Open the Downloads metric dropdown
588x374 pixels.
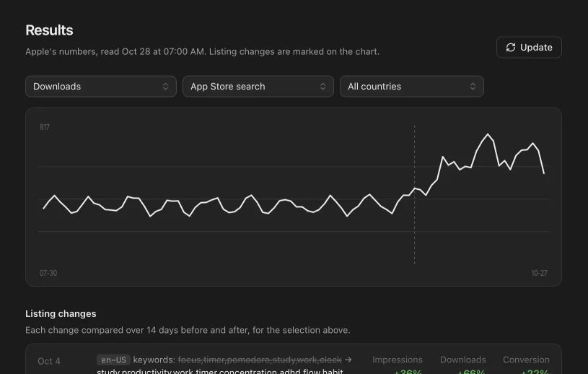coord(101,86)
